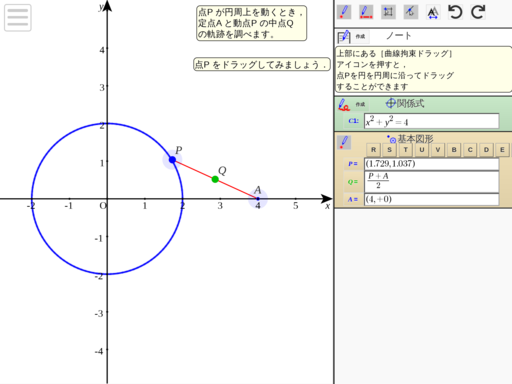Viewport: 512px width, 384px height.
Task: Click the crop frame tool icon
Action: tap(388, 12)
